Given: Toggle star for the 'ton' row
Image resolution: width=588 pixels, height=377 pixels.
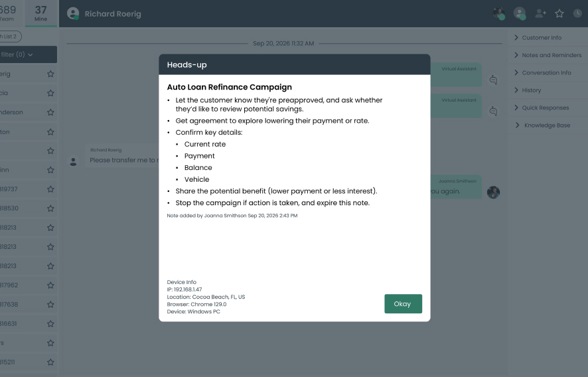Looking at the screenshot, I should 50,131.
